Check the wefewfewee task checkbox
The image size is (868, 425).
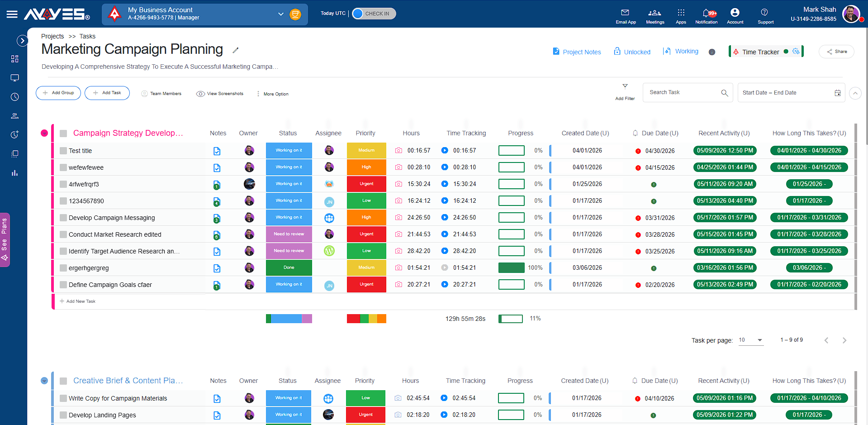(63, 167)
